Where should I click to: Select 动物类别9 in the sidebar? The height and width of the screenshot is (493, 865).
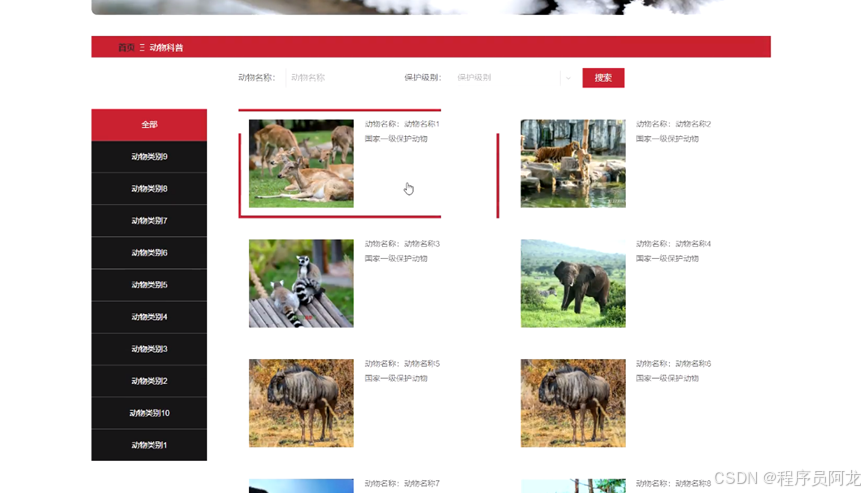click(149, 157)
